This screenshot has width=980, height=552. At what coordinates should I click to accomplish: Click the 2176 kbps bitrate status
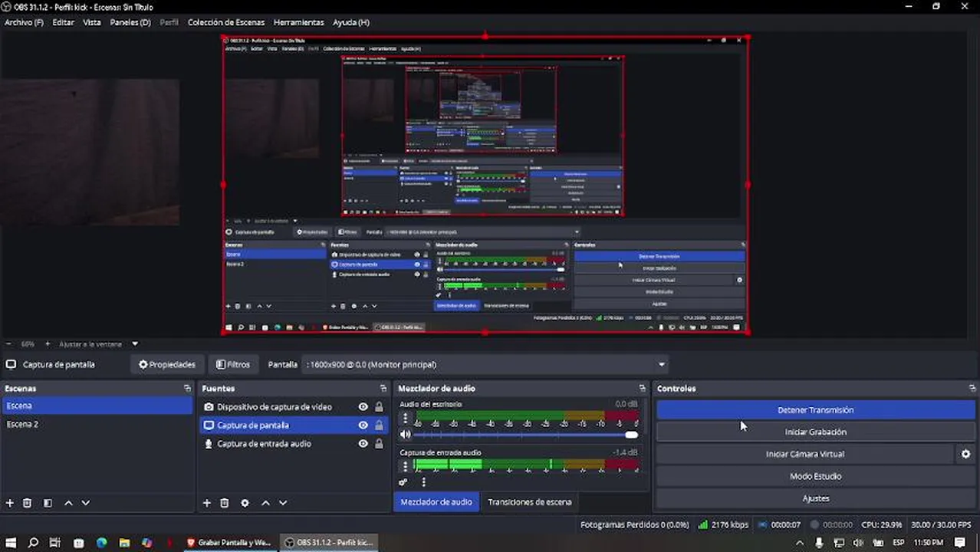tap(723, 525)
